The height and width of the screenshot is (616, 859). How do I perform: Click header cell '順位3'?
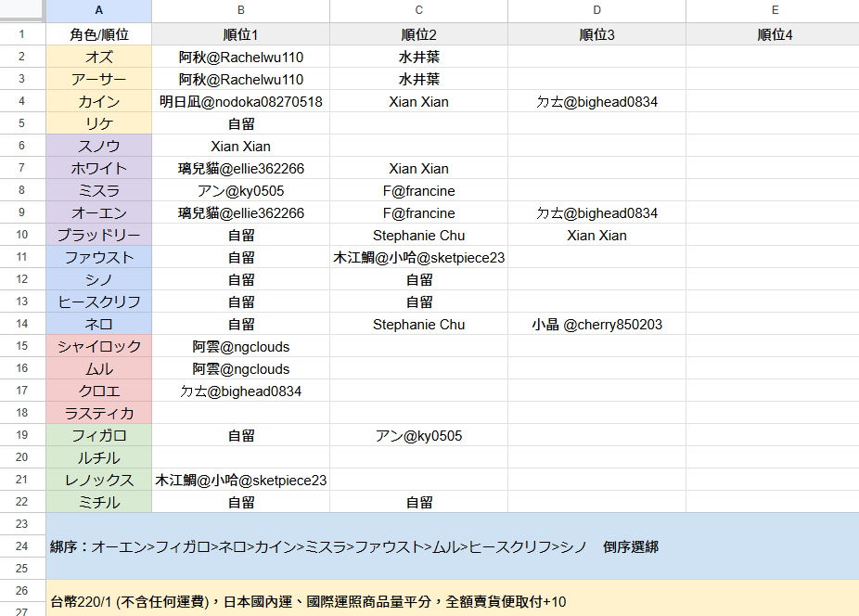[596, 34]
